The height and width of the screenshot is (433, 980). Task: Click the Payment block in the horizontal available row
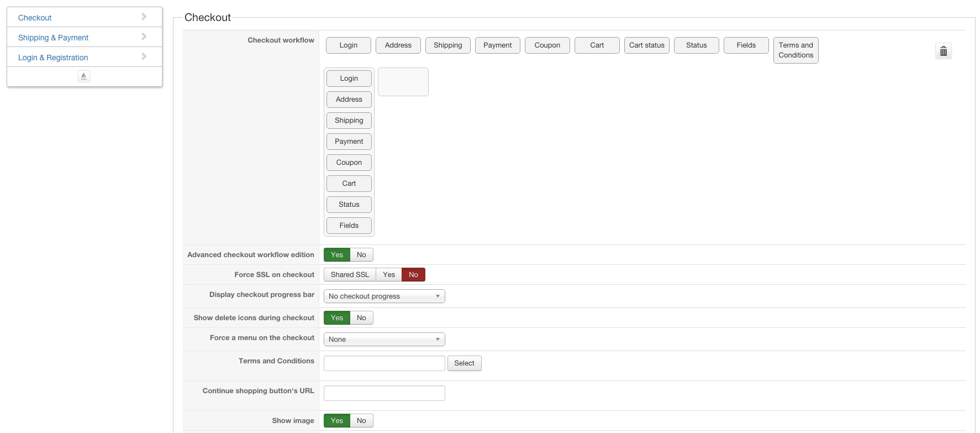coord(498,45)
